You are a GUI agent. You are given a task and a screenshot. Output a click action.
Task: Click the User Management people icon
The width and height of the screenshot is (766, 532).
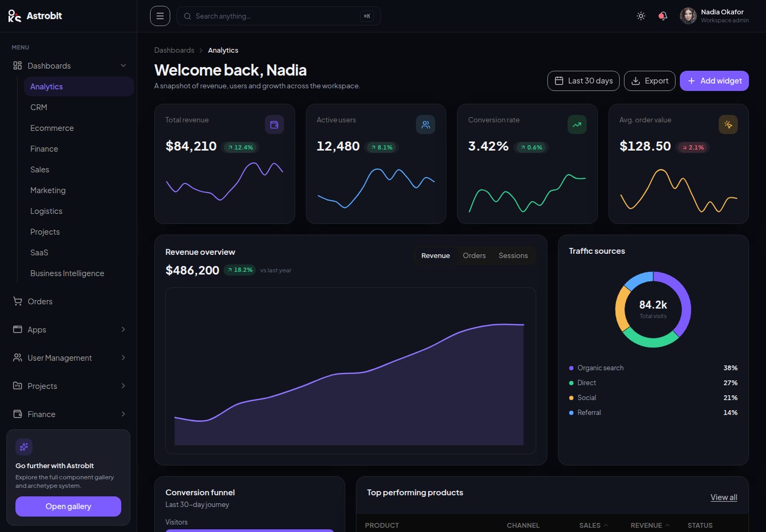(18, 358)
